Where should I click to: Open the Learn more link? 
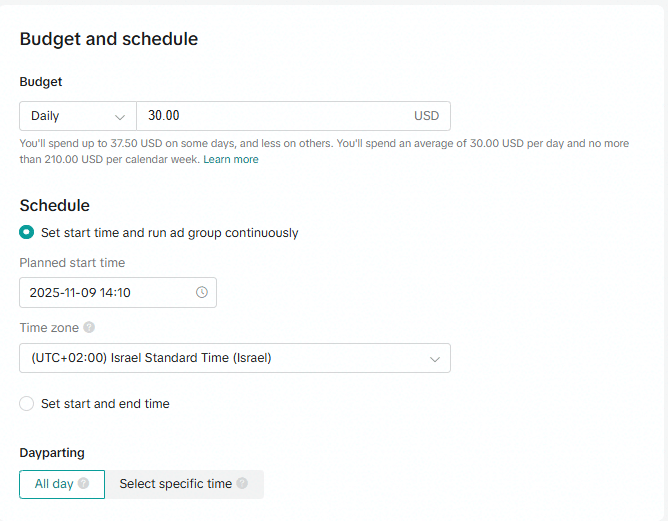pyautogui.click(x=231, y=159)
